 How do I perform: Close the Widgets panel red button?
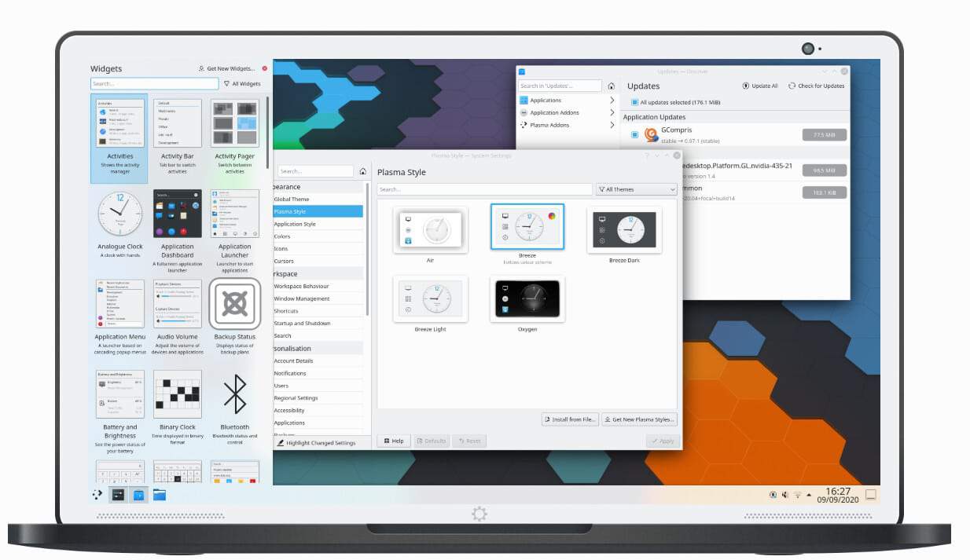[264, 68]
